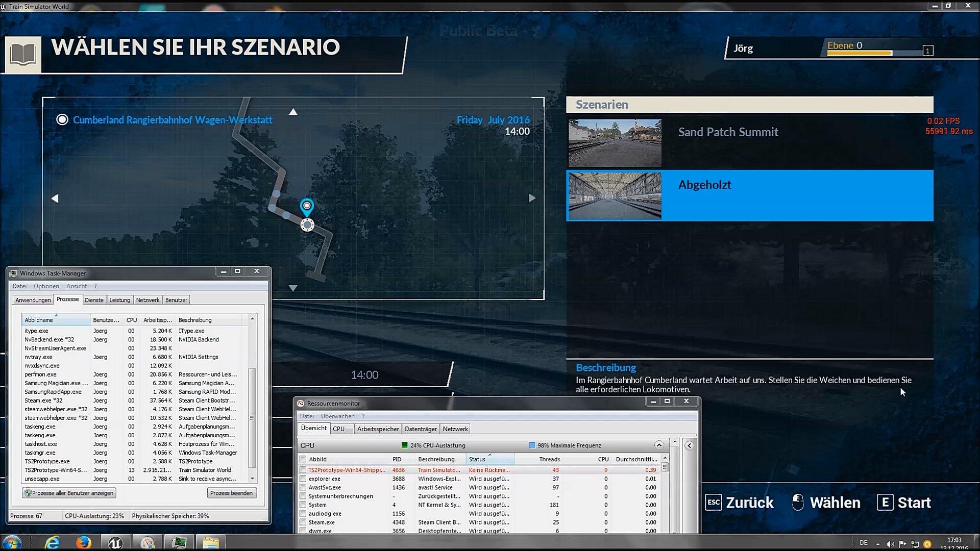Switch to the Leistung tab

[119, 300]
